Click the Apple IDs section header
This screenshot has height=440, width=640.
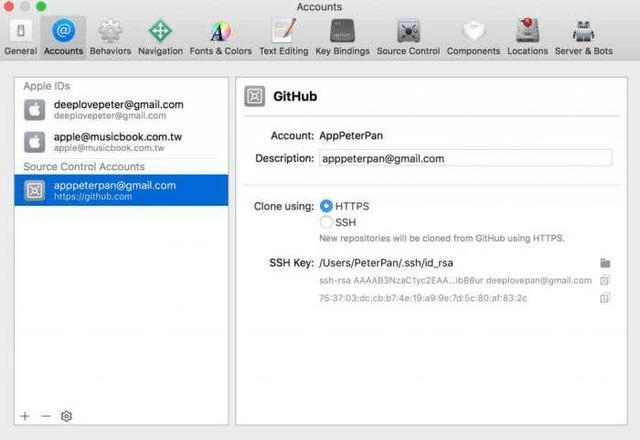(47, 86)
